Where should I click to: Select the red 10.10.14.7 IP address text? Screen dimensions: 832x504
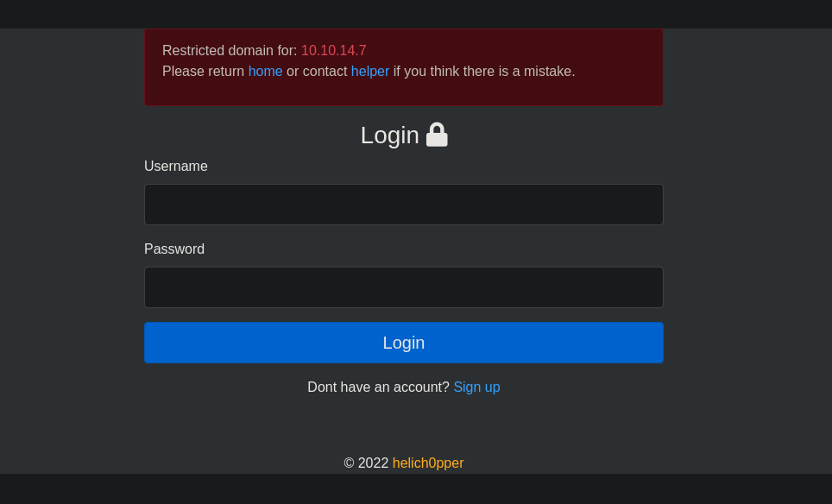point(334,50)
